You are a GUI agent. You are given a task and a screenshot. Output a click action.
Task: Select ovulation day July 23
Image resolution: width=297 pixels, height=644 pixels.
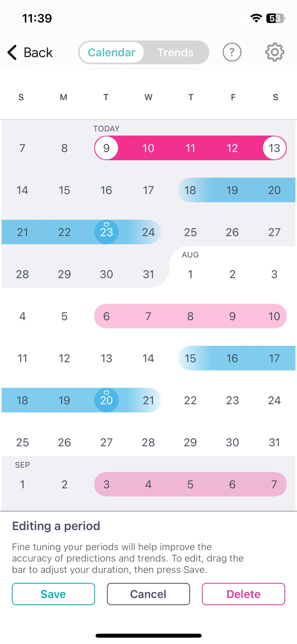(106, 232)
